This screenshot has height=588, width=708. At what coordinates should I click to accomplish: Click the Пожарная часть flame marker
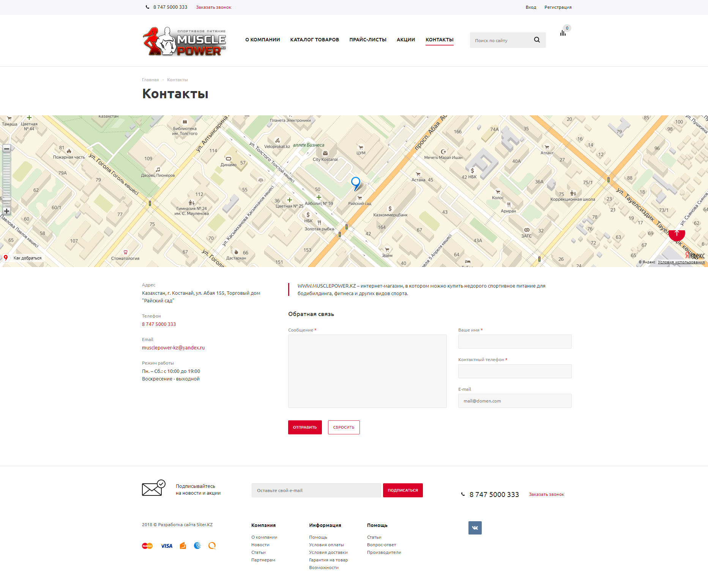[x=69, y=151]
